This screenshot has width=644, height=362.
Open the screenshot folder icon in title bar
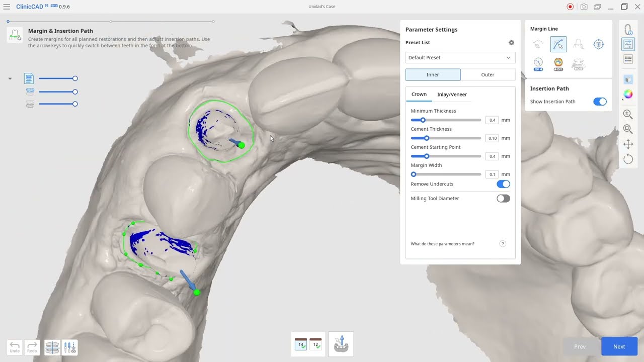coord(597,7)
